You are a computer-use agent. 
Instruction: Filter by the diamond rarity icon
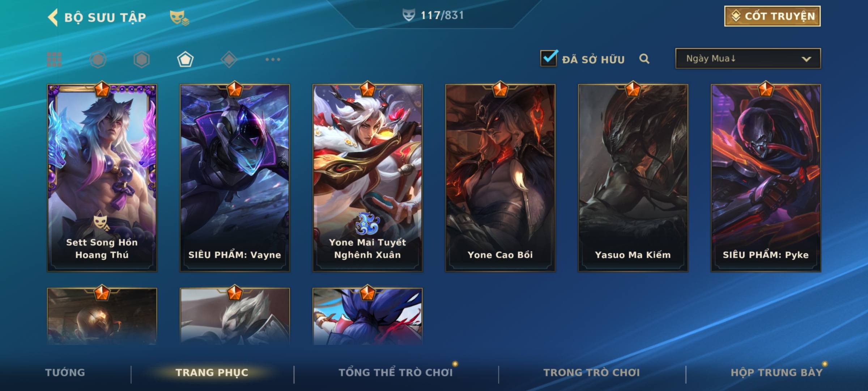[229, 59]
